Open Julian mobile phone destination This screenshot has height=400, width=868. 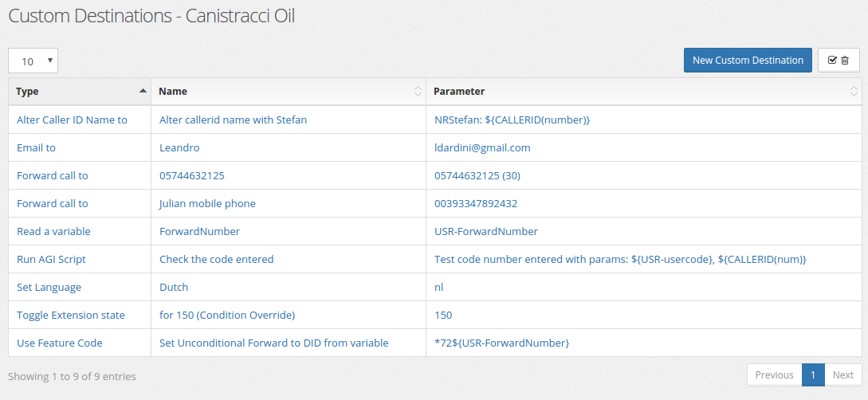(x=207, y=204)
